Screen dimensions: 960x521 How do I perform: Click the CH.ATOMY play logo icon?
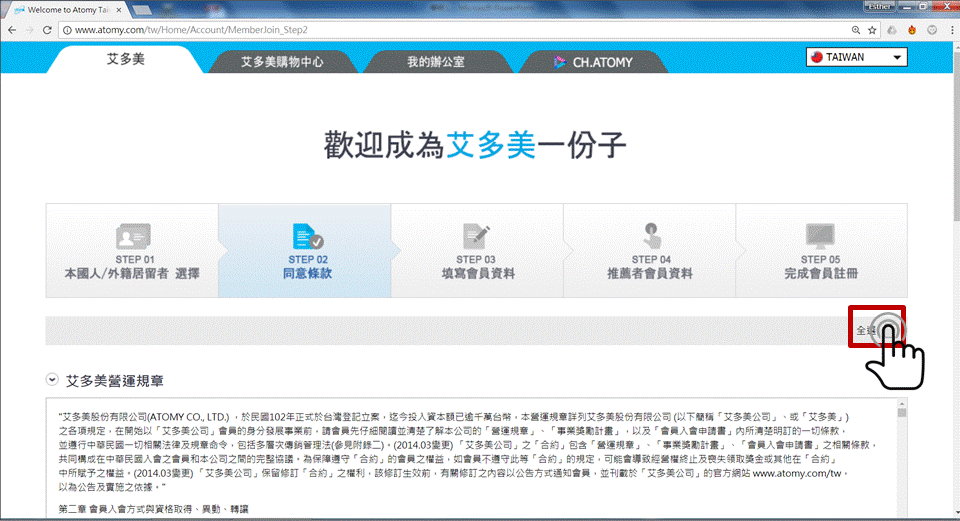559,62
